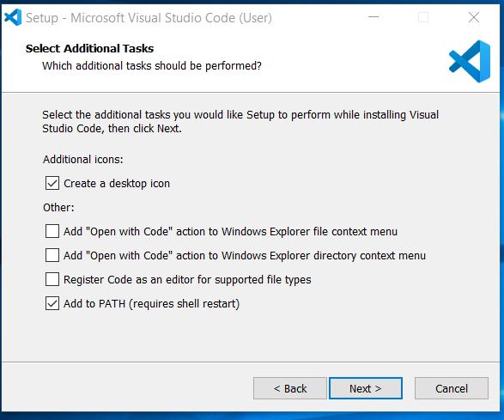Close the Setup window

tap(474, 17)
